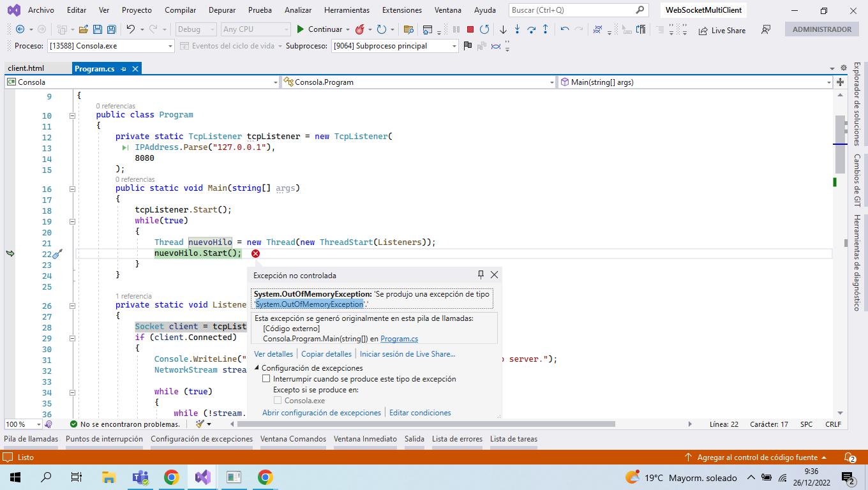The image size is (868, 490).
Task: Click the 'Ver detalles' link
Action: tap(273, 354)
